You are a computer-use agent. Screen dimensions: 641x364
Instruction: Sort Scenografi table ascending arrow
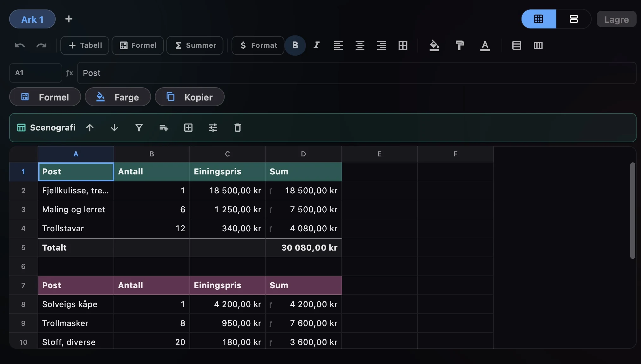pyautogui.click(x=90, y=128)
